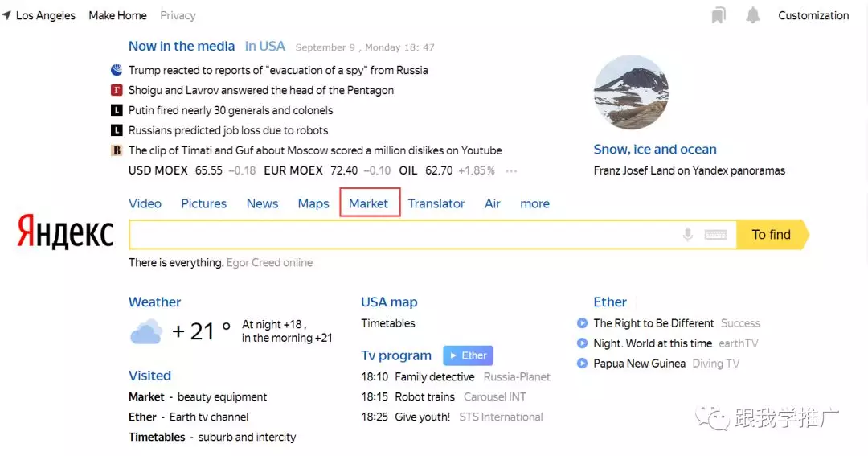Screen dimensions: 868x456
Task: Expand the more services menu
Action: tap(534, 203)
